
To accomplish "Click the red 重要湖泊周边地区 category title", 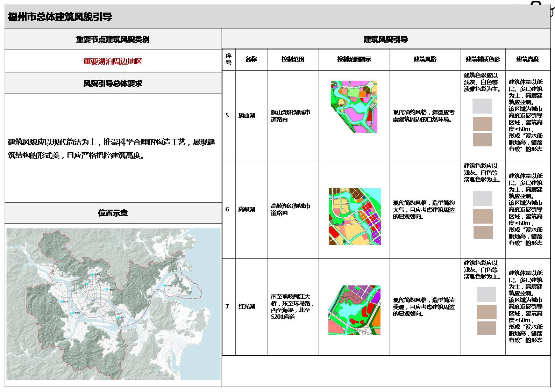I will click(113, 61).
